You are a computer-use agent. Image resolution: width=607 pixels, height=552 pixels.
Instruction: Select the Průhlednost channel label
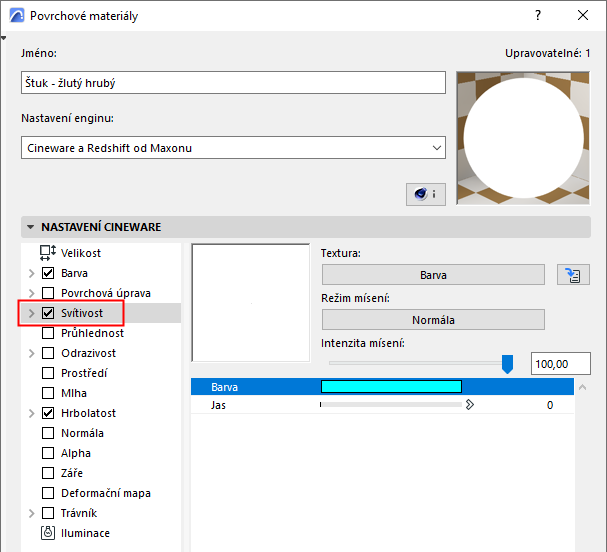92,333
